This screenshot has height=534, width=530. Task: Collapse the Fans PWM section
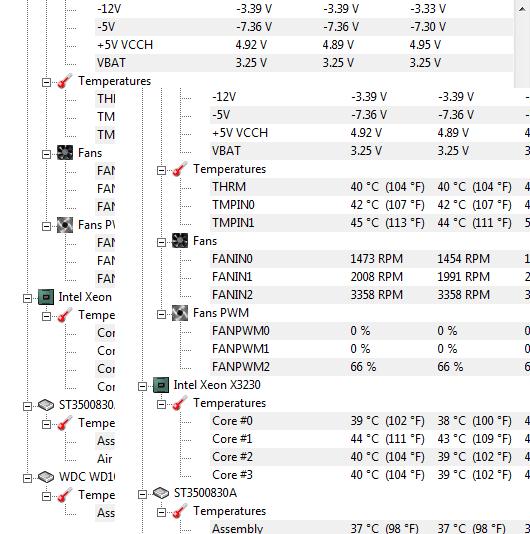tap(161, 314)
